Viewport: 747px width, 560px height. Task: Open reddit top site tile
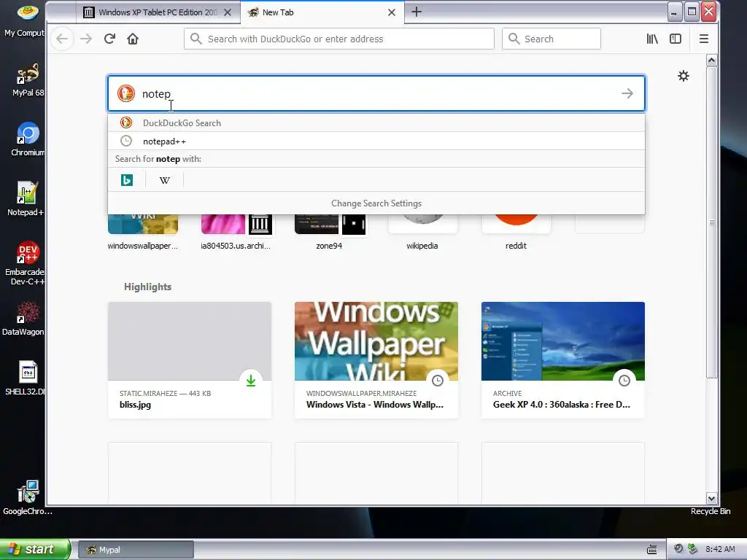point(516,233)
